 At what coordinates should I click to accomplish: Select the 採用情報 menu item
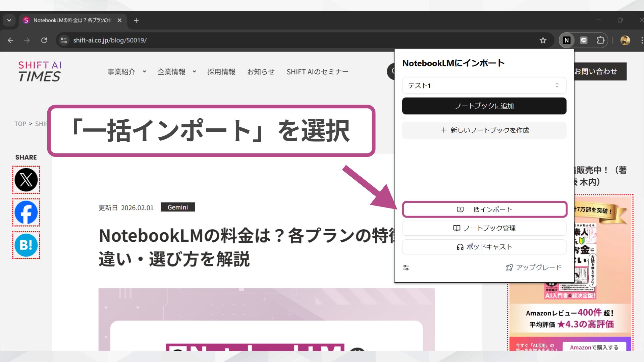tap(221, 71)
